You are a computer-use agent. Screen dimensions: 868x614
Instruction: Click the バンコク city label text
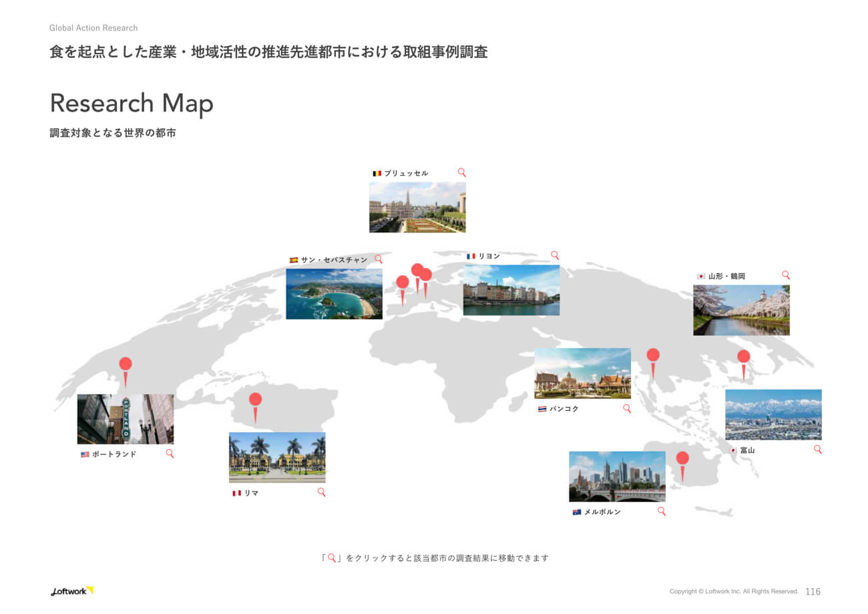click(564, 408)
